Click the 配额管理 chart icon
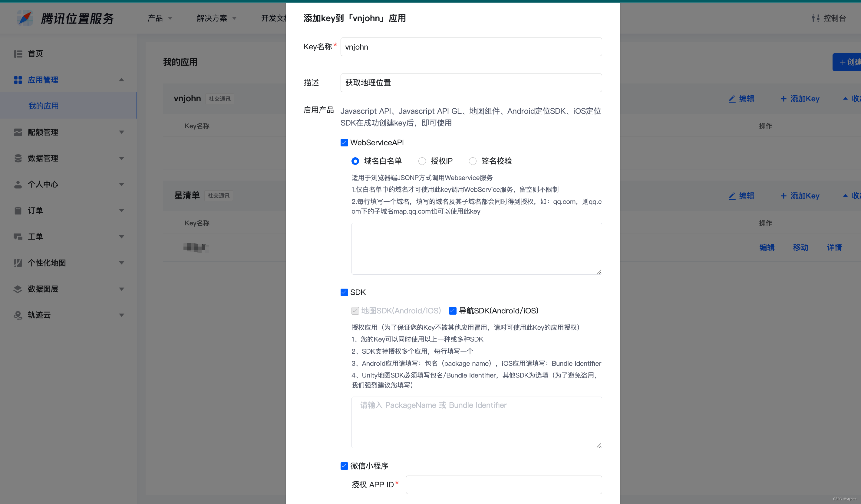Image resolution: width=861 pixels, height=504 pixels. (x=18, y=132)
